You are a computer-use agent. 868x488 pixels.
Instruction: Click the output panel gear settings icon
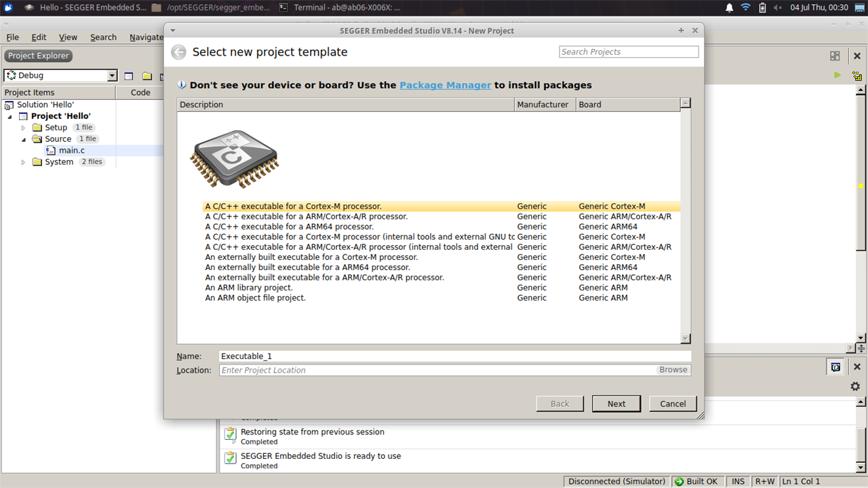[855, 386]
